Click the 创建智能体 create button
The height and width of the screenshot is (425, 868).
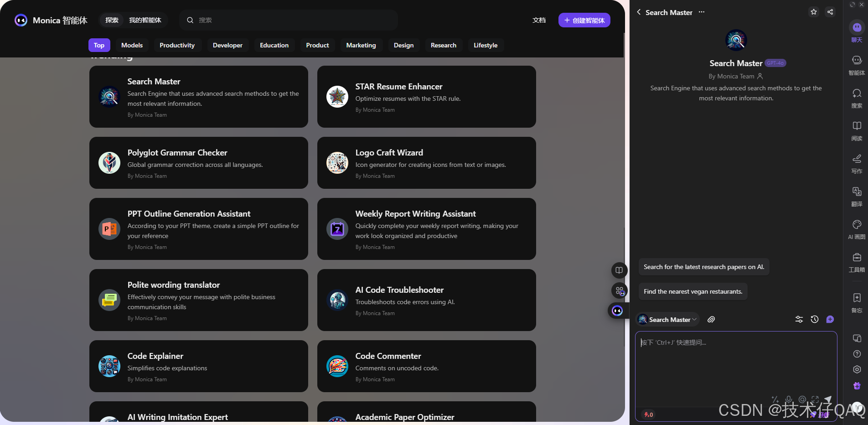584,20
